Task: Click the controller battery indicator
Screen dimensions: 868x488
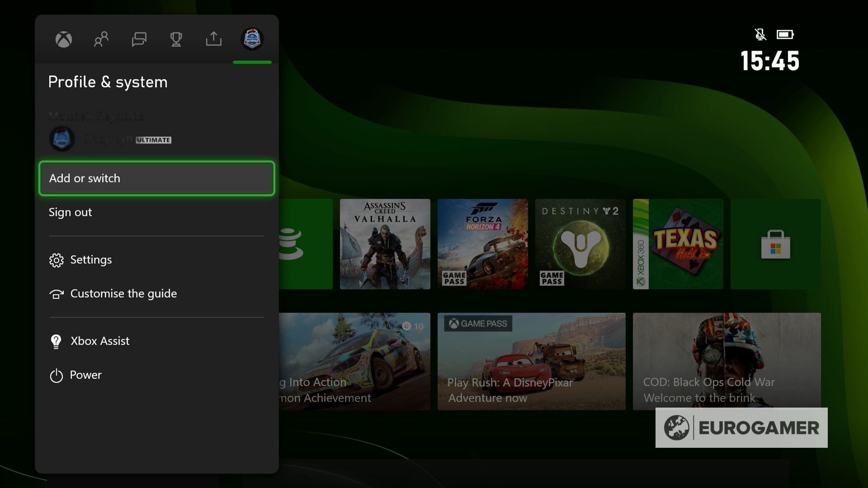Action: click(785, 34)
